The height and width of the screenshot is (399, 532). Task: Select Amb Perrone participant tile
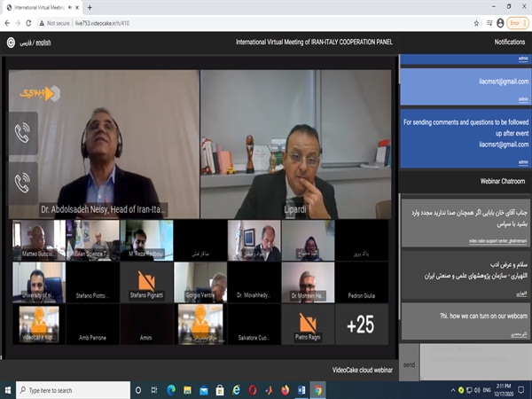[92, 325]
